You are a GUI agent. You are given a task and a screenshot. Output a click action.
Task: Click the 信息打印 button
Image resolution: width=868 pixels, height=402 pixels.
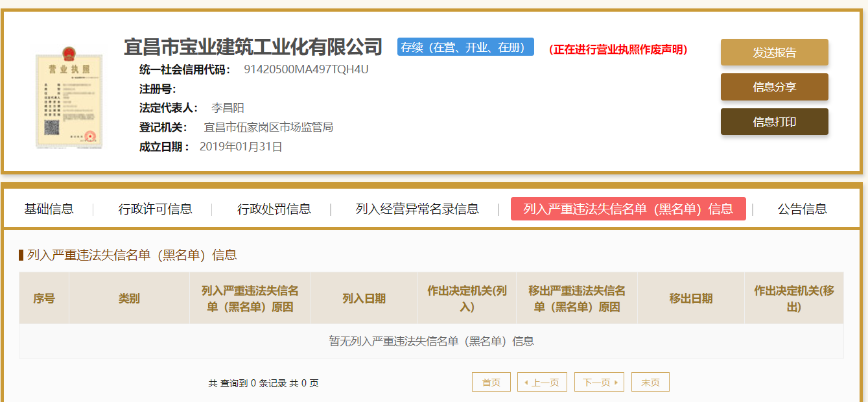[x=774, y=121]
